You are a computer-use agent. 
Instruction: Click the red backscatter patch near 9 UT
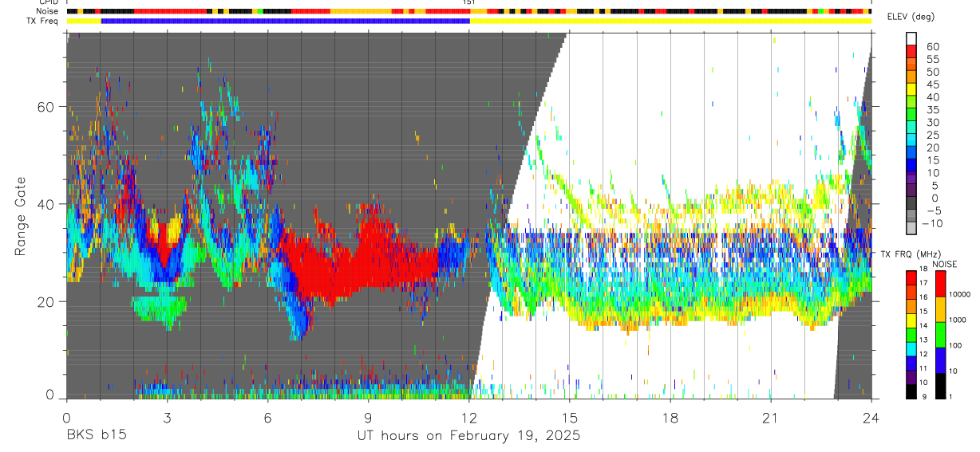point(369,255)
